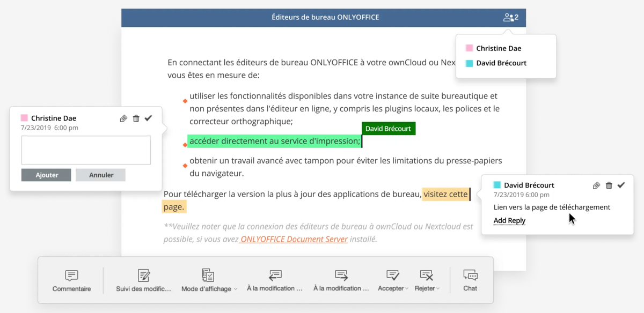The image size is (644, 313).
Task: Edit Christine Dae's comment with pencil icon
Action: click(x=123, y=118)
